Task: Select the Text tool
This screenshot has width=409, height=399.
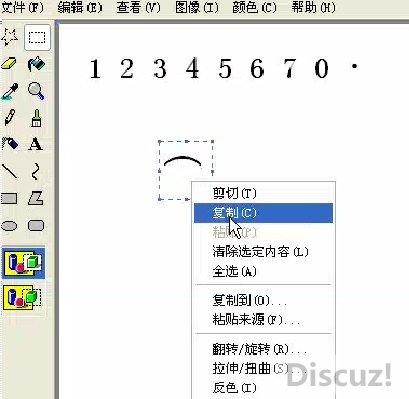Action: (x=36, y=144)
